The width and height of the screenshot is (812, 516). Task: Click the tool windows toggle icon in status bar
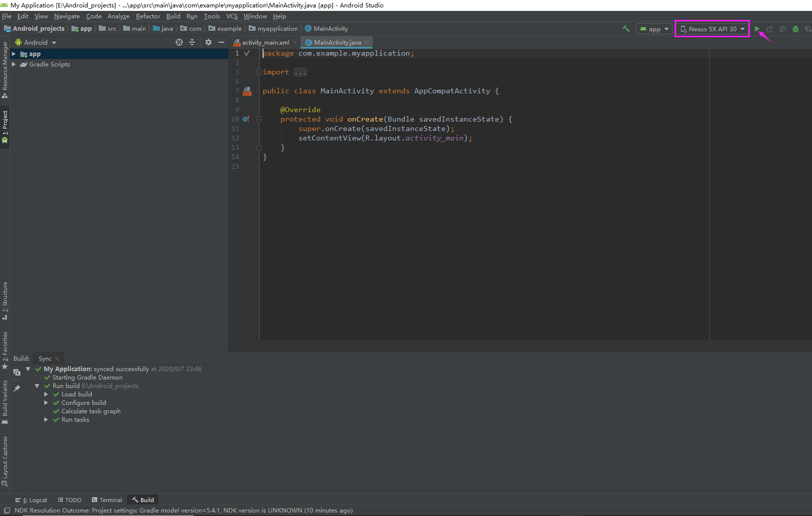coord(7,511)
